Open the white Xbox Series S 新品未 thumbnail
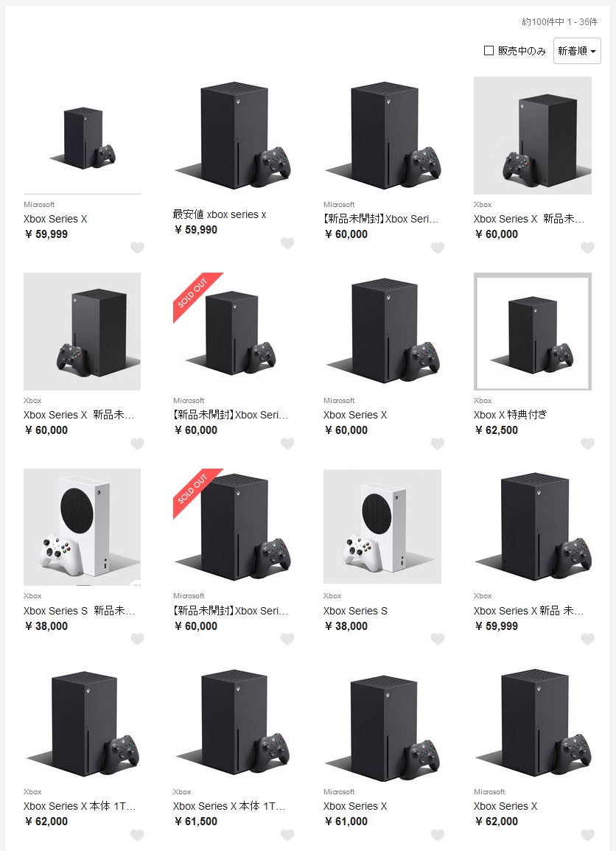616x851 pixels. pos(82,527)
